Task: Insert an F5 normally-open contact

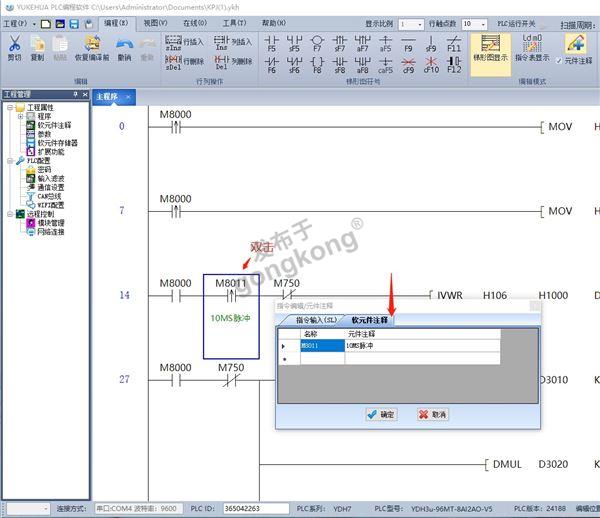Action: click(271, 42)
